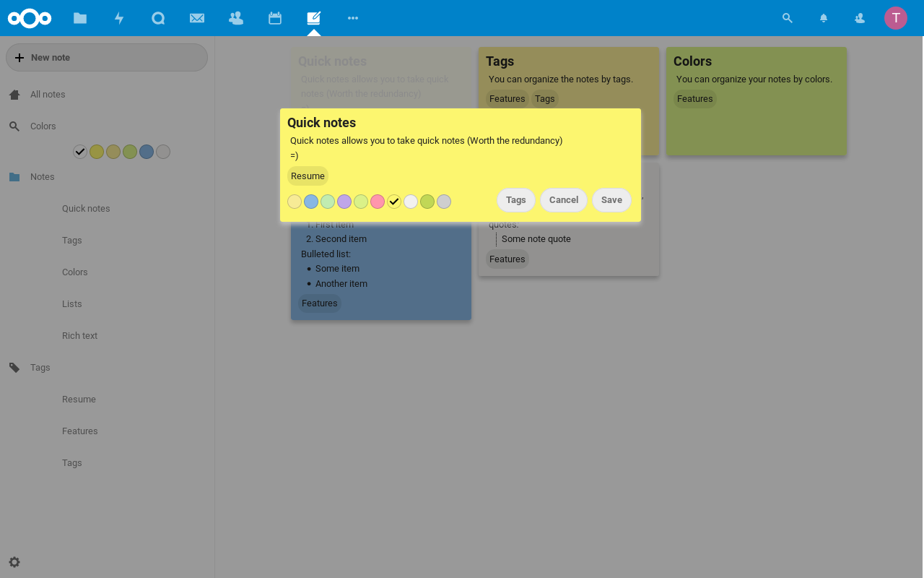Open the Talk chat icon

click(x=158, y=18)
